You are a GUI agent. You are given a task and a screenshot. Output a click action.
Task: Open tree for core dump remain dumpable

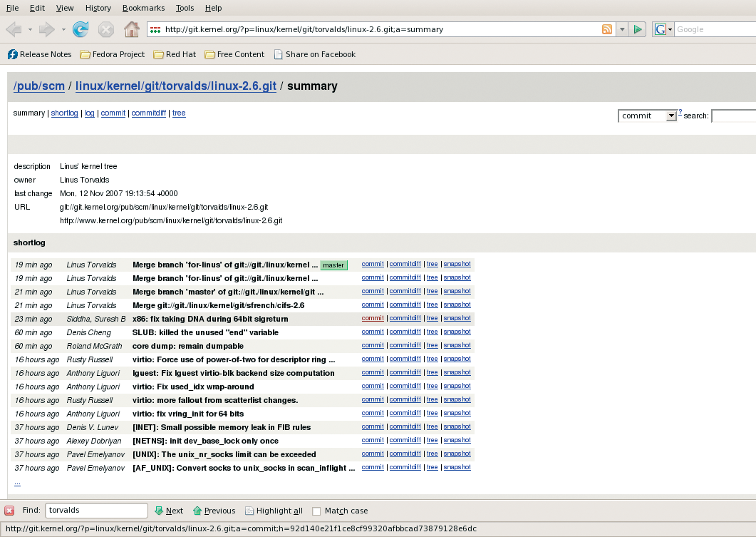click(x=432, y=345)
